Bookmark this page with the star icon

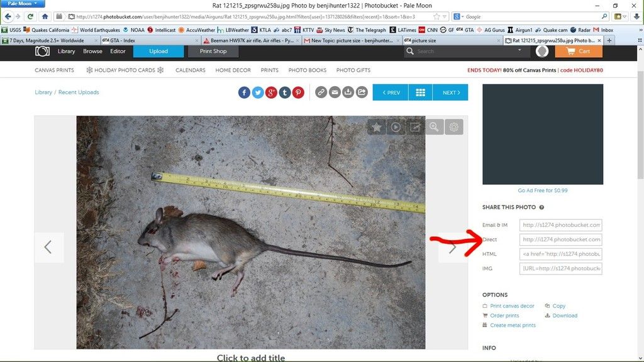436,17
